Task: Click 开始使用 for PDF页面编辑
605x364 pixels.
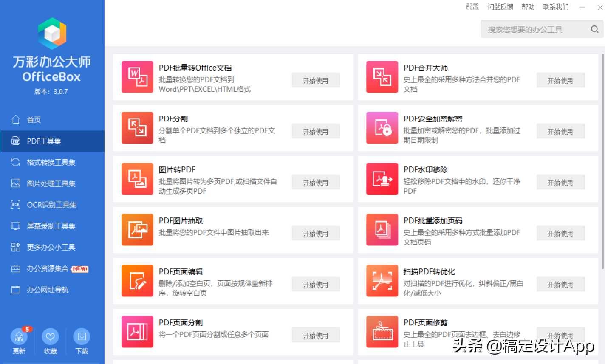Action: (x=316, y=284)
